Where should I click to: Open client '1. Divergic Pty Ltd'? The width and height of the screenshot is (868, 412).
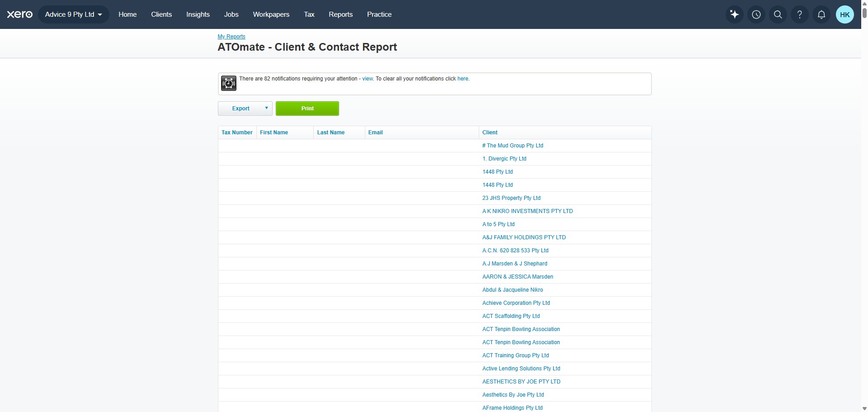[x=505, y=159]
